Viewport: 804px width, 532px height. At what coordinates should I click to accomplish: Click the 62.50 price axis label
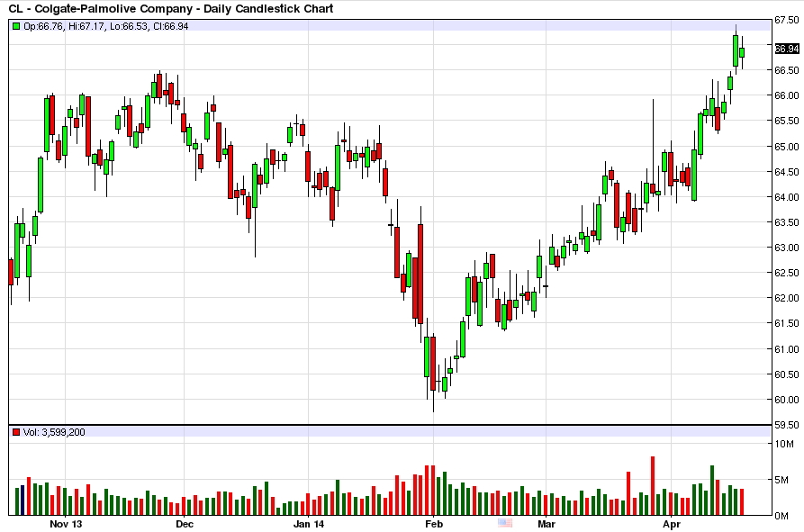(787, 273)
